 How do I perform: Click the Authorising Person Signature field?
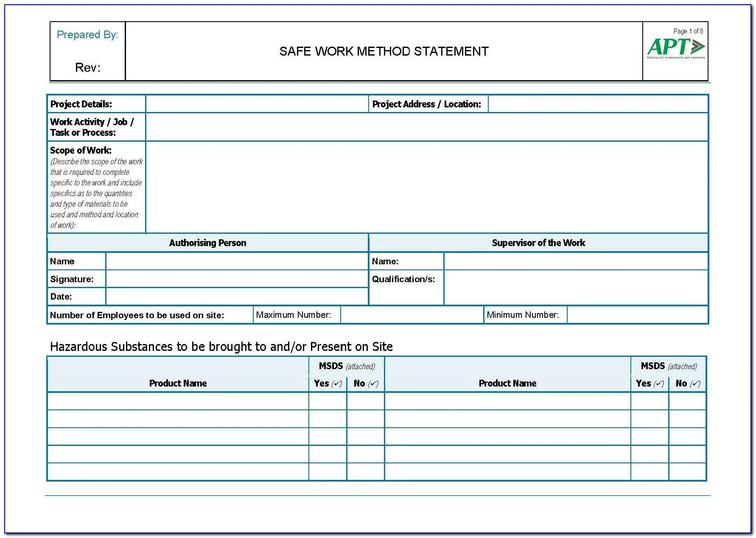coord(237,279)
